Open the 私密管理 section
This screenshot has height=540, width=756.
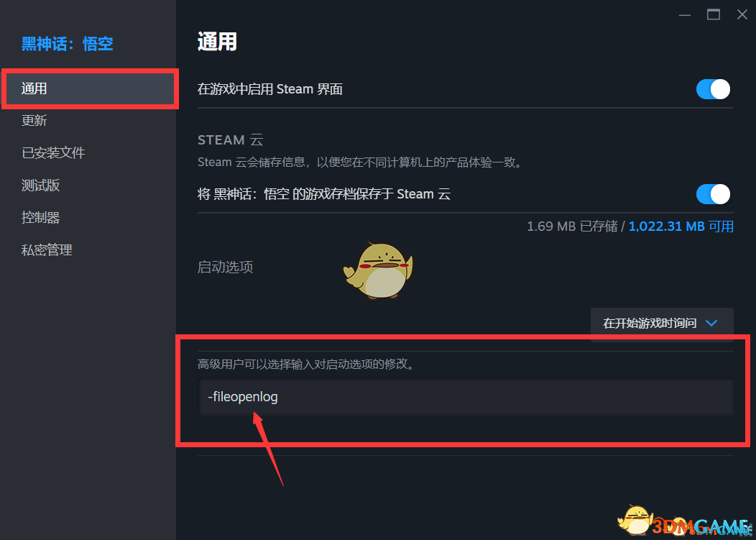coord(47,250)
